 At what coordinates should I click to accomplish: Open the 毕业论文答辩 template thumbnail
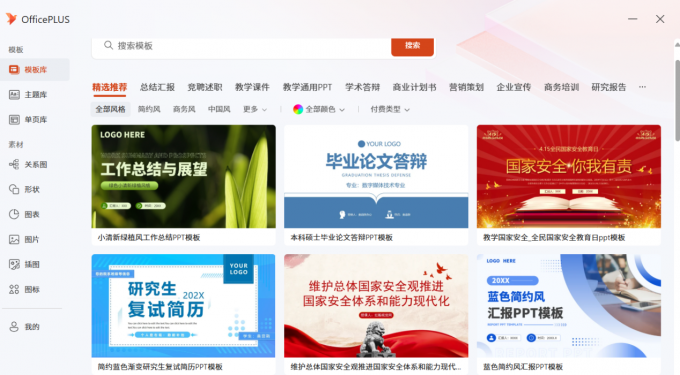(x=376, y=176)
